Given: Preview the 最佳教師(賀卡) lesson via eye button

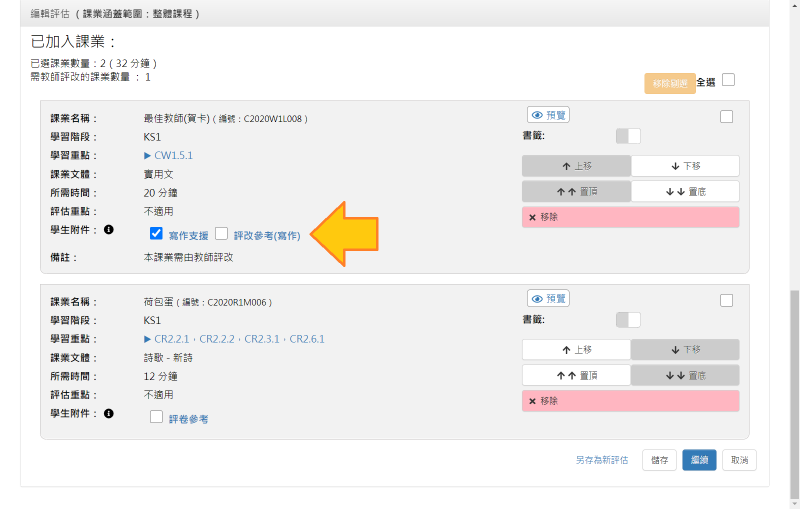Looking at the screenshot, I should point(548,115).
